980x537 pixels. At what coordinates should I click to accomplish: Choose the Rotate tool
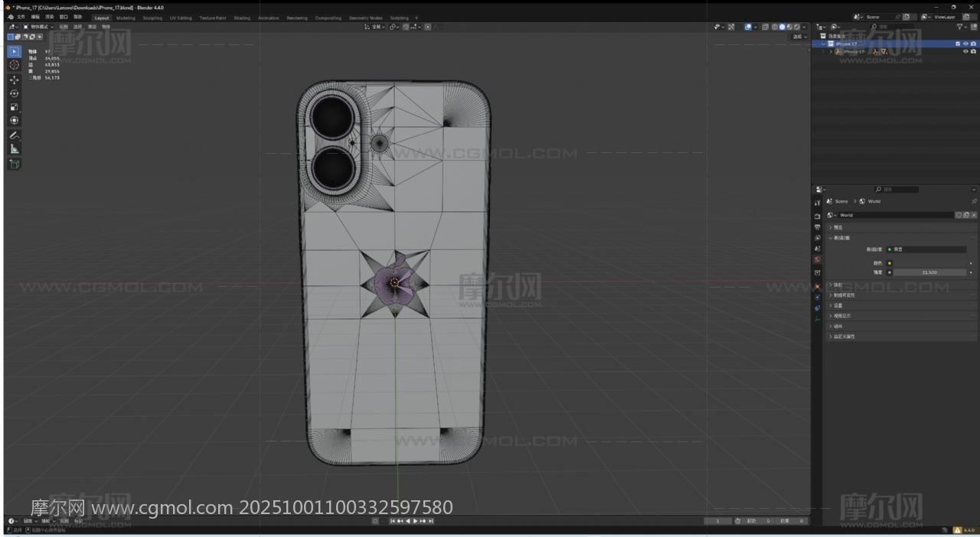(x=15, y=93)
